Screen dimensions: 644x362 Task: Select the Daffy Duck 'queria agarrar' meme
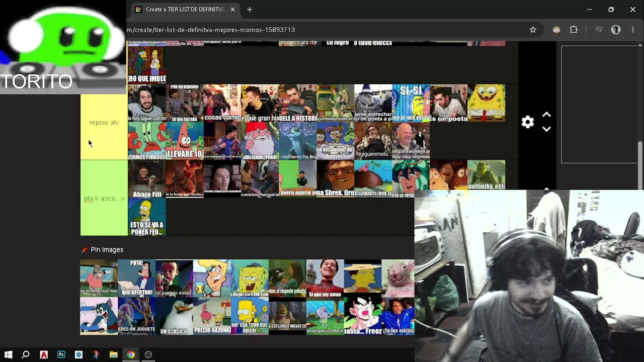[x=298, y=179]
